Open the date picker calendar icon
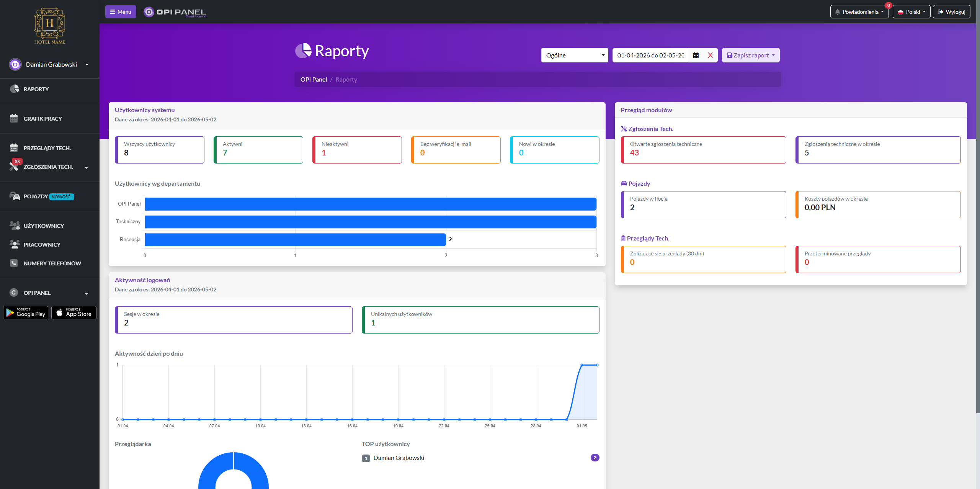This screenshot has height=489, width=980. (x=696, y=55)
